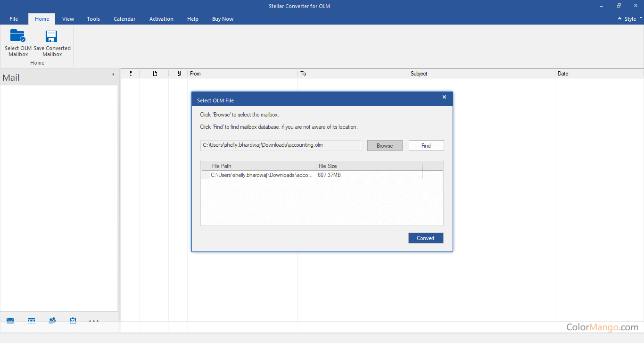644x343 pixels.
Task: Click the Mail pane header
Action: 59,77
